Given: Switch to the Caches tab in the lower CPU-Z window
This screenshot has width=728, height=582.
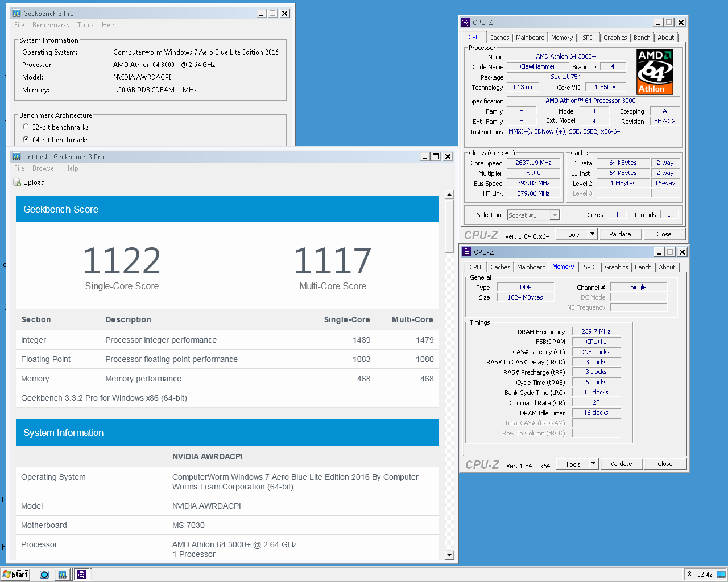Looking at the screenshot, I should click(500, 267).
